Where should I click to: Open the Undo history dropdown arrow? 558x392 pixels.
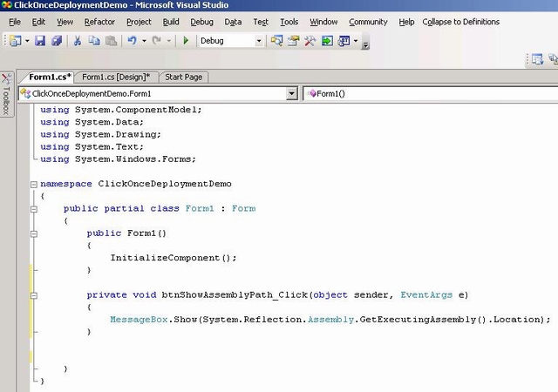[144, 41]
